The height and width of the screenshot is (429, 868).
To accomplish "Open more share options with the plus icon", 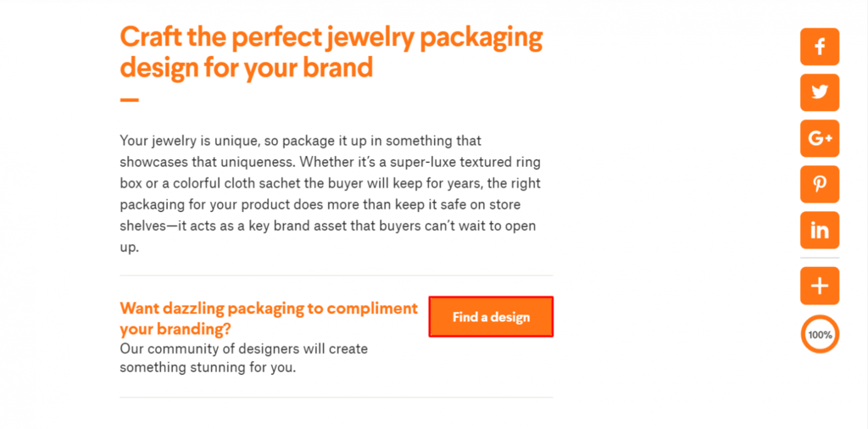I will point(820,286).
